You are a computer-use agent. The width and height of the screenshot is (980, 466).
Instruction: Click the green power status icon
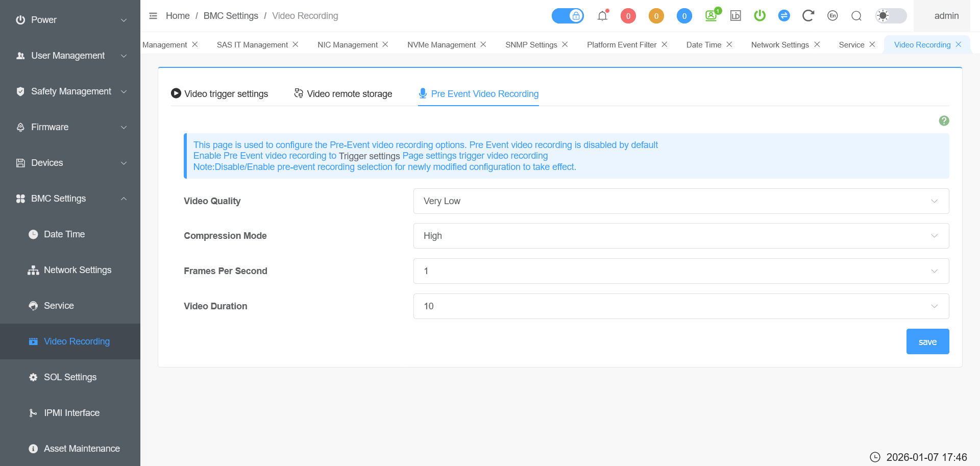coord(759,16)
